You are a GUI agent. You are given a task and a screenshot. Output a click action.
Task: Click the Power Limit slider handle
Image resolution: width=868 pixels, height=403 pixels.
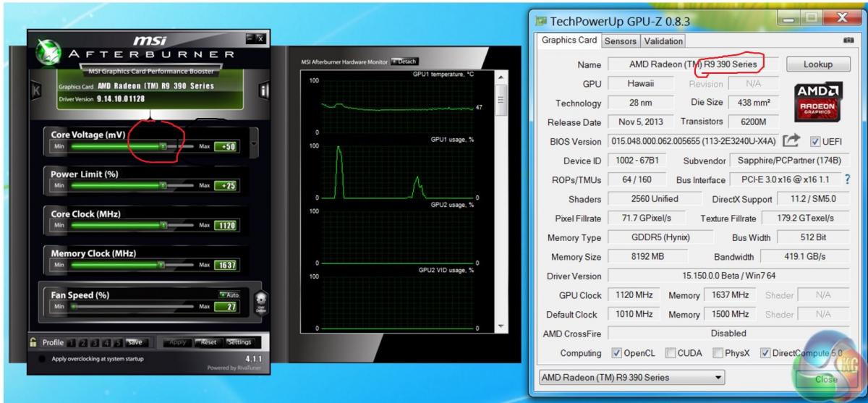coord(163,186)
